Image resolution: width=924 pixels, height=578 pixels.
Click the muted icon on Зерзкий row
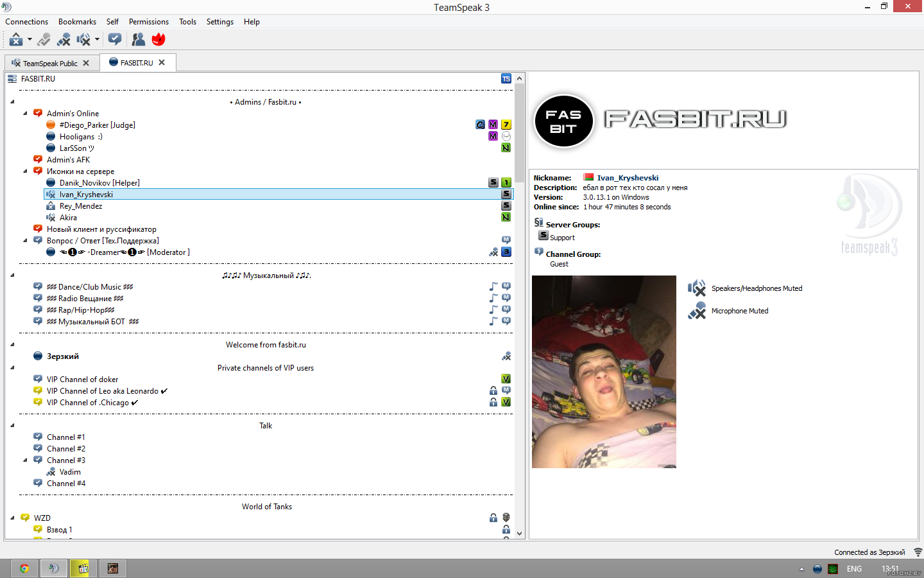506,356
